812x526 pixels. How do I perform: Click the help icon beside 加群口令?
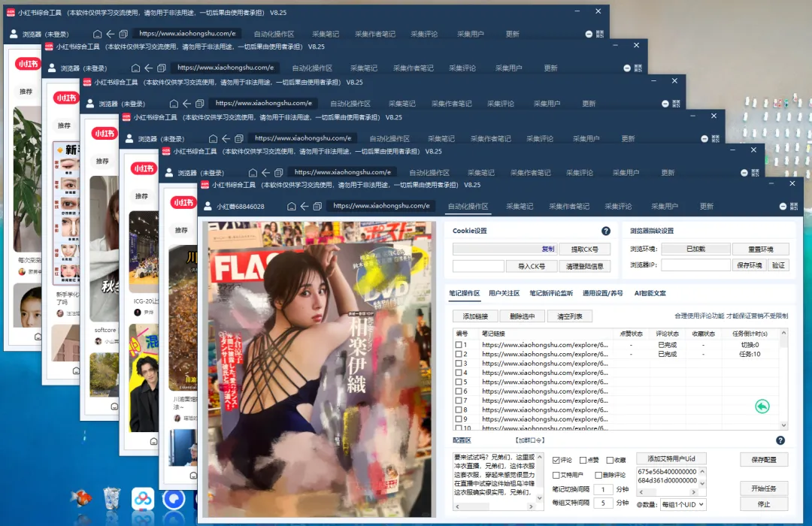tap(780, 440)
